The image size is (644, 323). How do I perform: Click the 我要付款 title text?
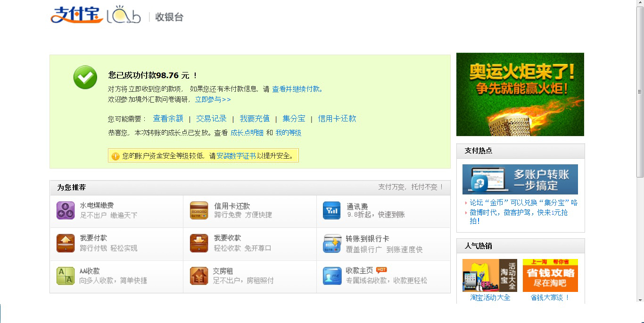point(93,238)
